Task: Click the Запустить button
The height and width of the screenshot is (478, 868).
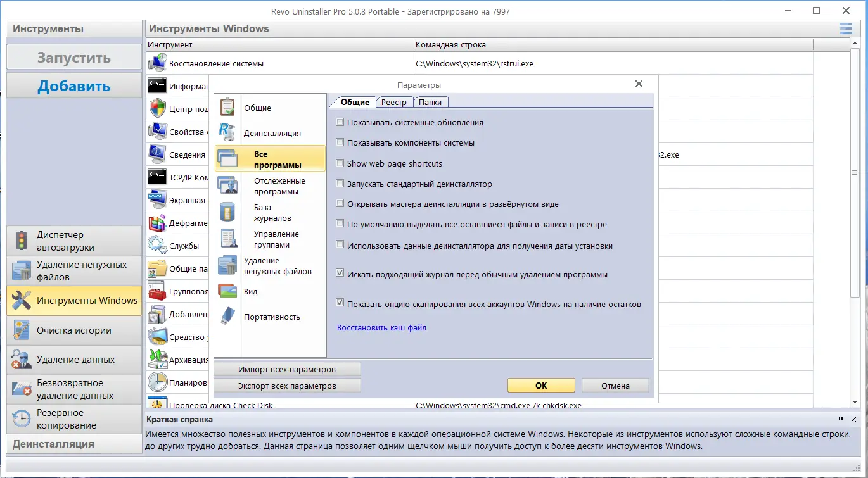Action: (x=74, y=58)
